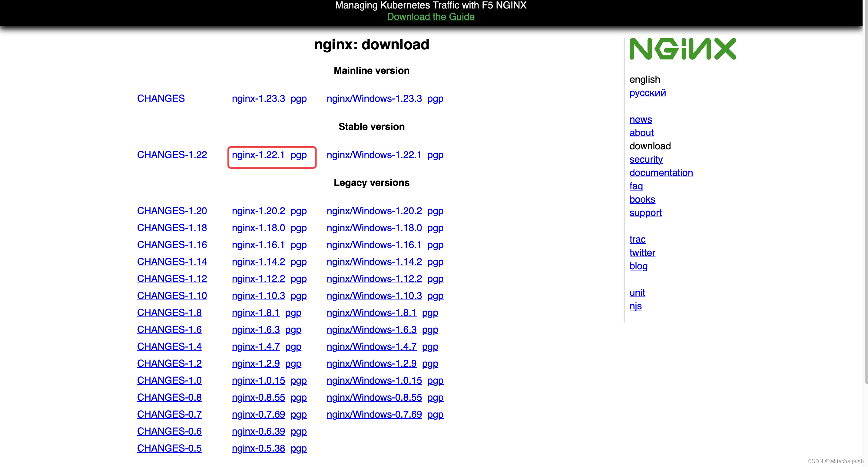
Task: Open CHANGES-1.10 changelog
Action: [172, 296]
